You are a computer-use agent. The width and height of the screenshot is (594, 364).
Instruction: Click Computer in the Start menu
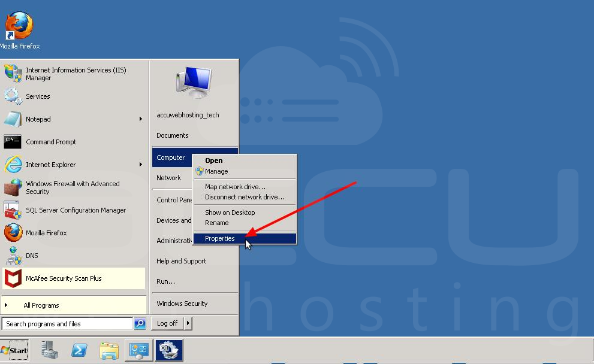[x=172, y=157]
